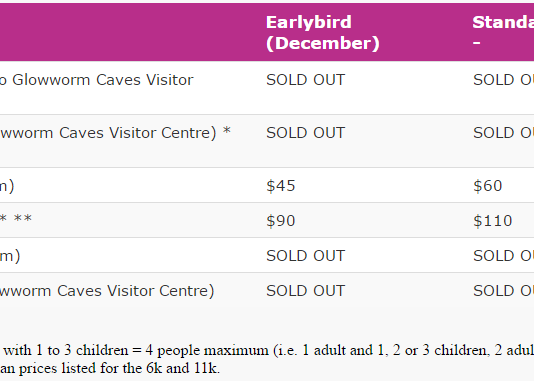Click the "prices listed for the 6k and 11k" footnote
Image resolution: width=534 pixels, height=381 pixels.
pos(119,368)
